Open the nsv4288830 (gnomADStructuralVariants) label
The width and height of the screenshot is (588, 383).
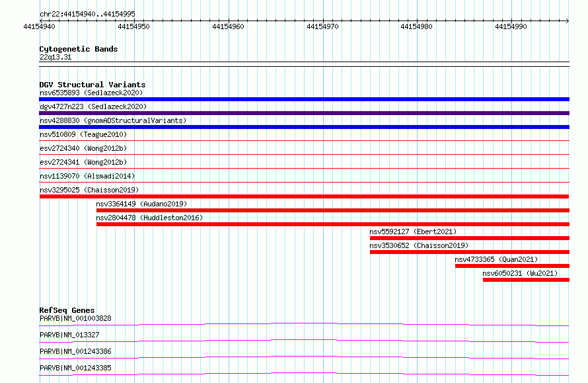tap(113, 120)
